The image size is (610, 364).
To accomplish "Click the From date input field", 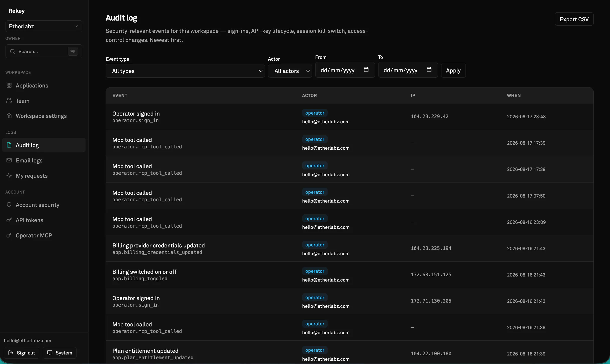I will [345, 70].
